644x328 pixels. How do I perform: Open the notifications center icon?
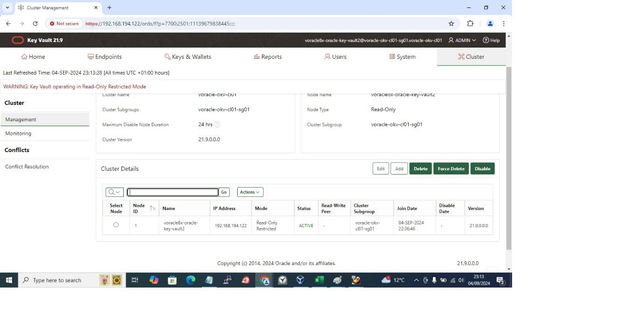point(500,280)
